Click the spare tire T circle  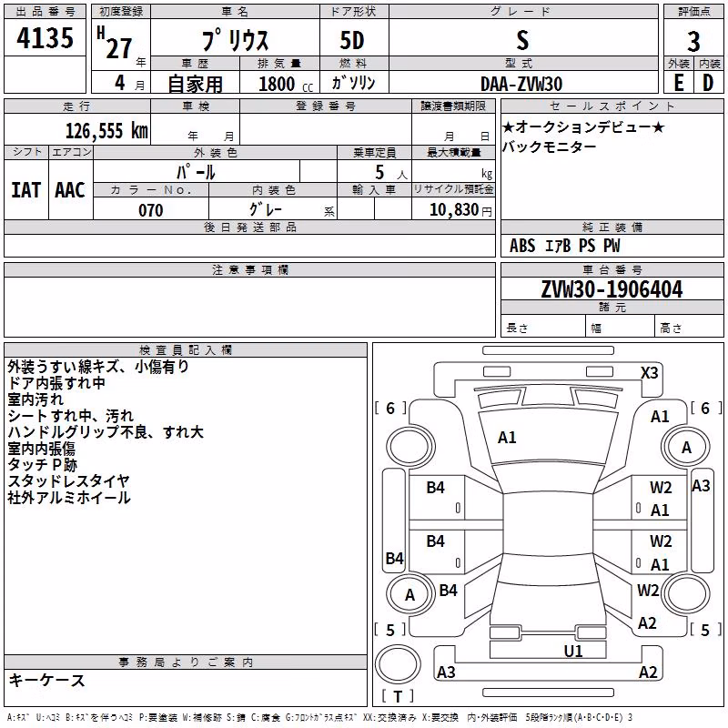point(398,664)
